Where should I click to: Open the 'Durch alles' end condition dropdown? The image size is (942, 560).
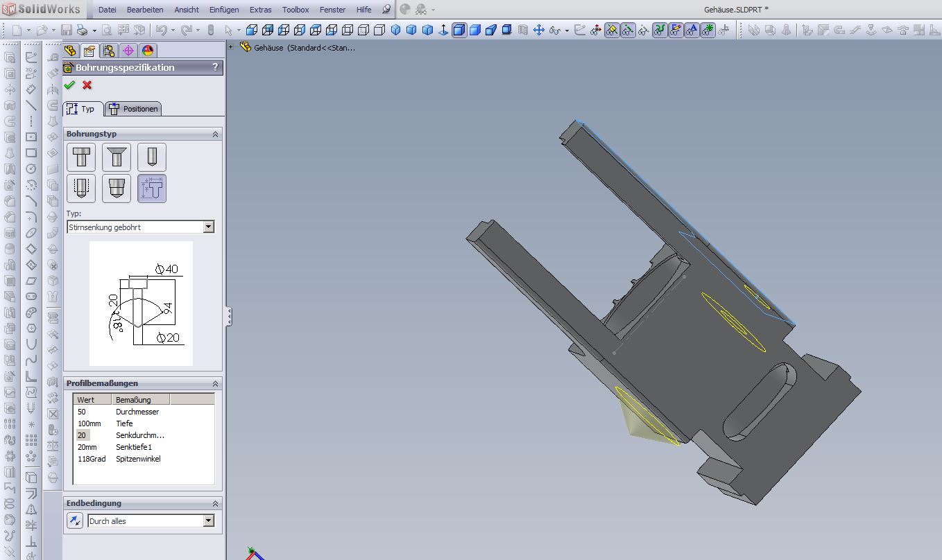[x=209, y=521]
